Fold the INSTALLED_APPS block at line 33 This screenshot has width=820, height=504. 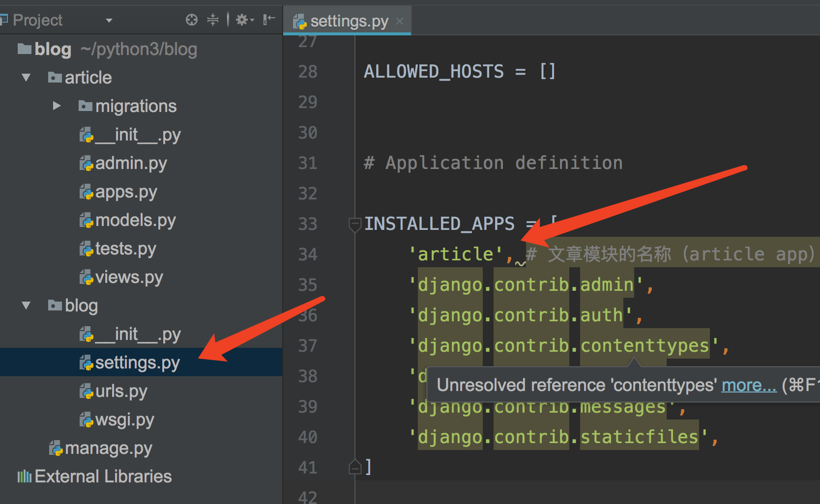coord(354,224)
